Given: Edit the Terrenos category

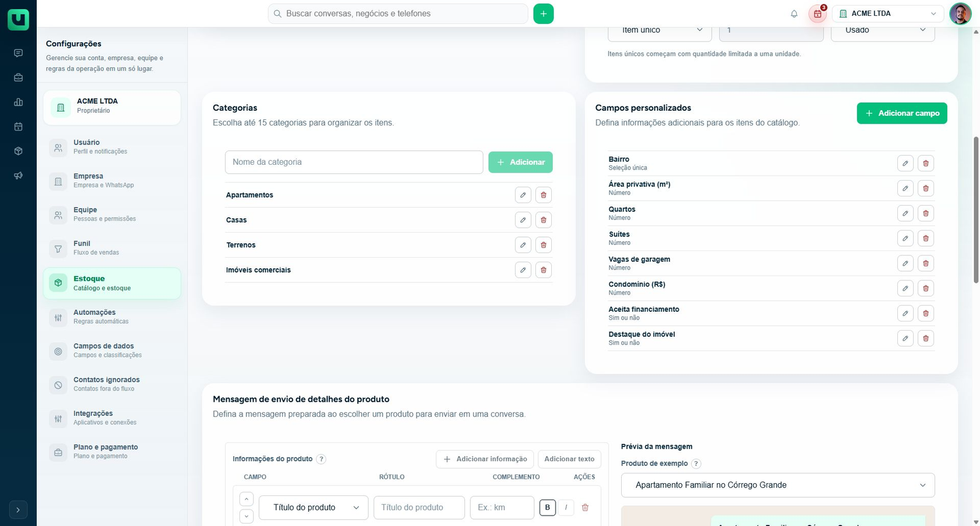Looking at the screenshot, I should (x=523, y=245).
